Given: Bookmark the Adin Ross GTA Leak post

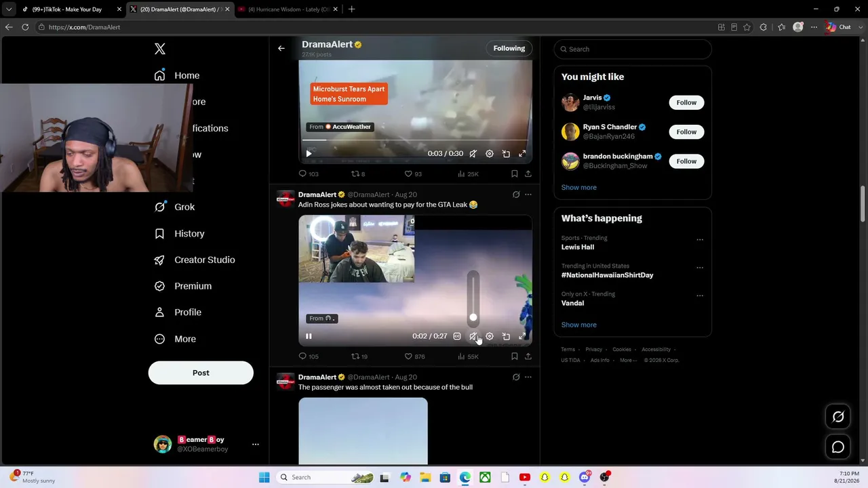Looking at the screenshot, I should tap(515, 357).
